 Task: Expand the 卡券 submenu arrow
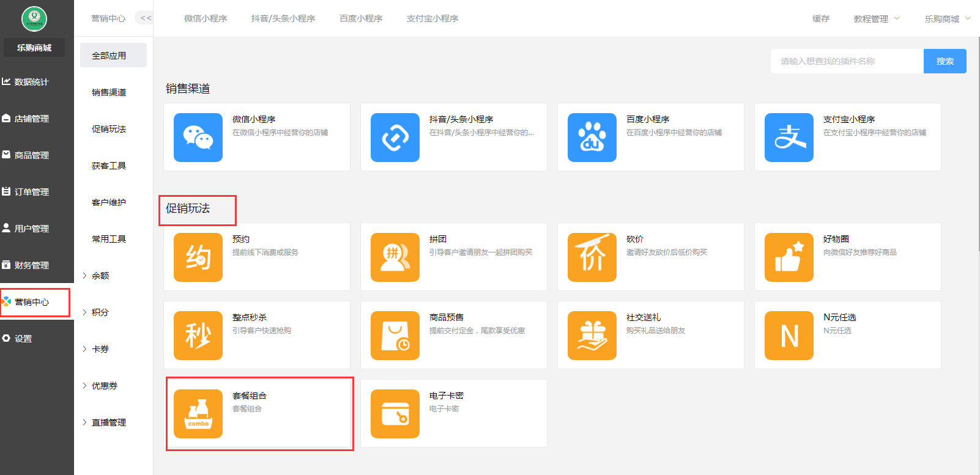(84, 349)
